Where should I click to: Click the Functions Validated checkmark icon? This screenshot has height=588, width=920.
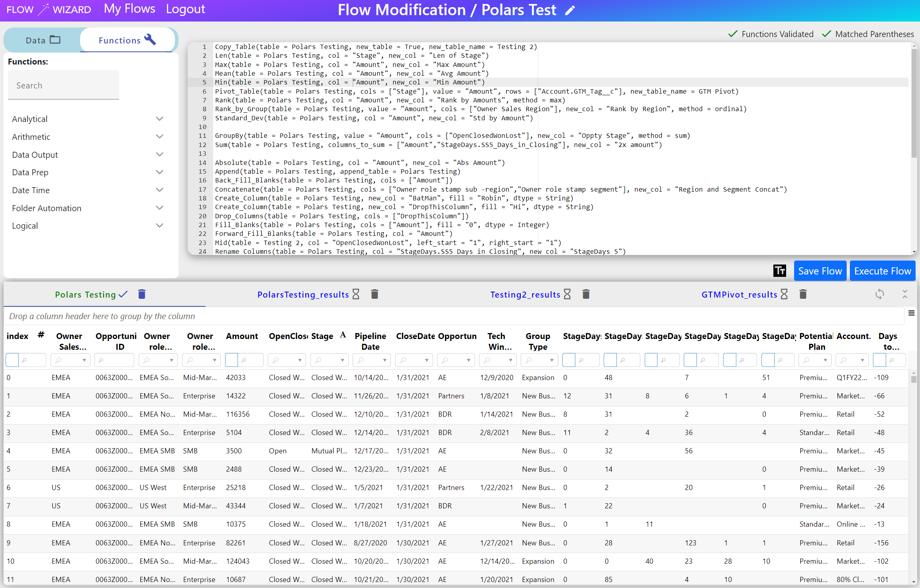733,34
